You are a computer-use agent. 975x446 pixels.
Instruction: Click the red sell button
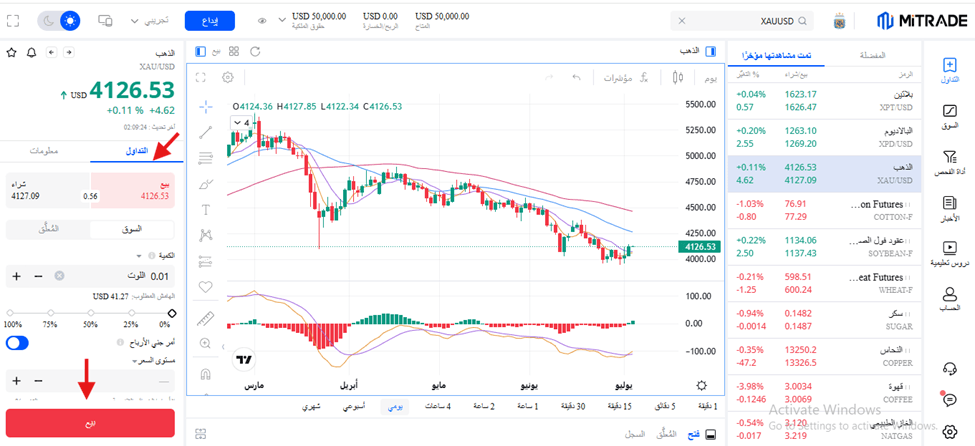click(90, 423)
